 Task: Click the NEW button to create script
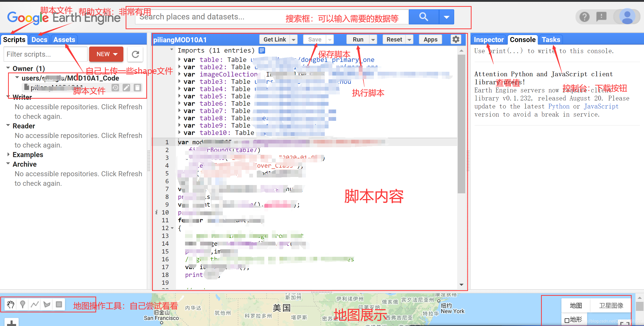pyautogui.click(x=105, y=54)
